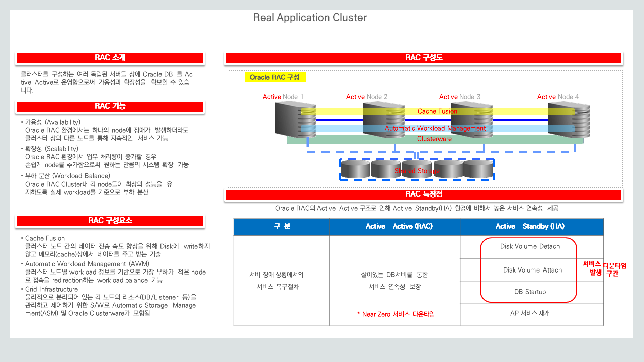Select the RAC 특장점 red header
Image resolution: width=644 pixels, height=362 pixels.
(x=424, y=195)
